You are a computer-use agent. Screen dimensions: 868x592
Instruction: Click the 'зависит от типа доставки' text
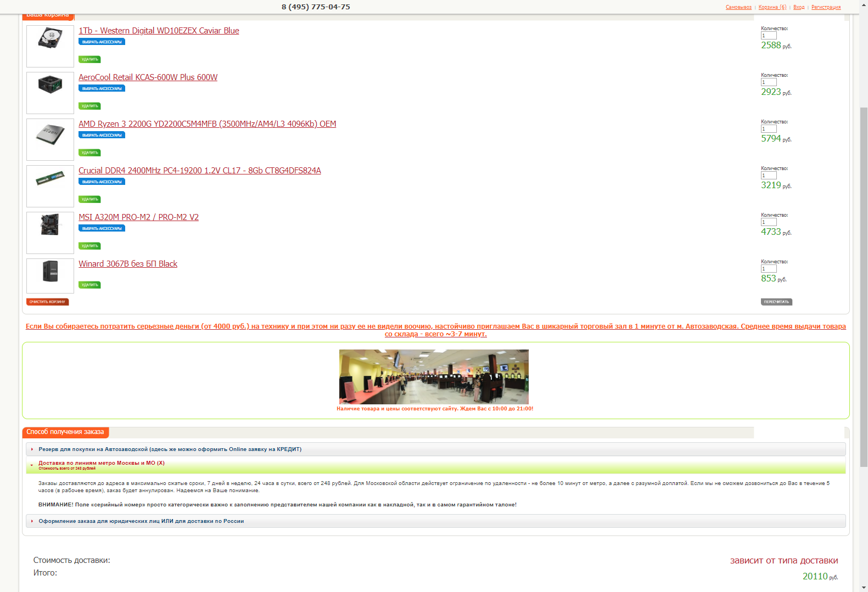point(784,561)
